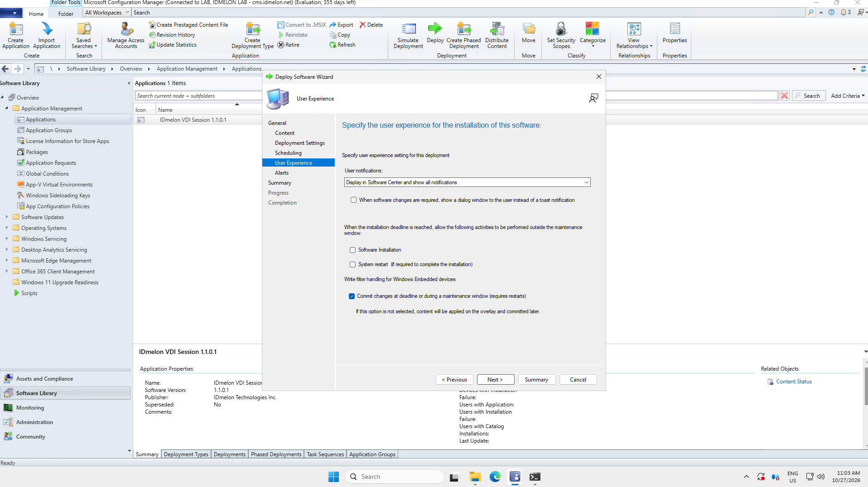Click the taskbar Search box
The width and height of the screenshot is (868, 487).
tap(395, 477)
